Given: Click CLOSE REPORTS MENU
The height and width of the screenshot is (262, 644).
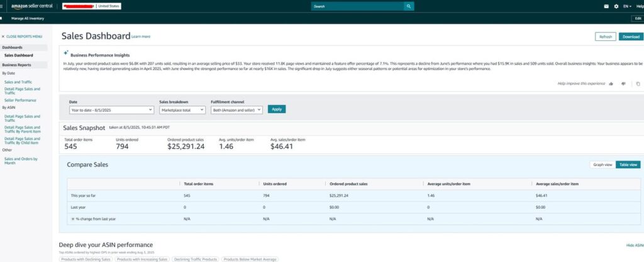Looking at the screenshot, I should (x=22, y=36).
